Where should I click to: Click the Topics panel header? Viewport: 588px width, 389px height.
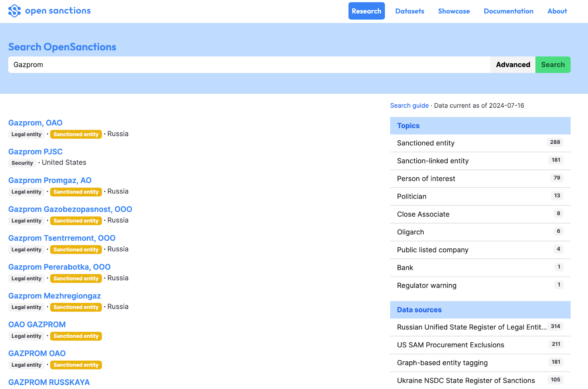pyautogui.click(x=480, y=126)
